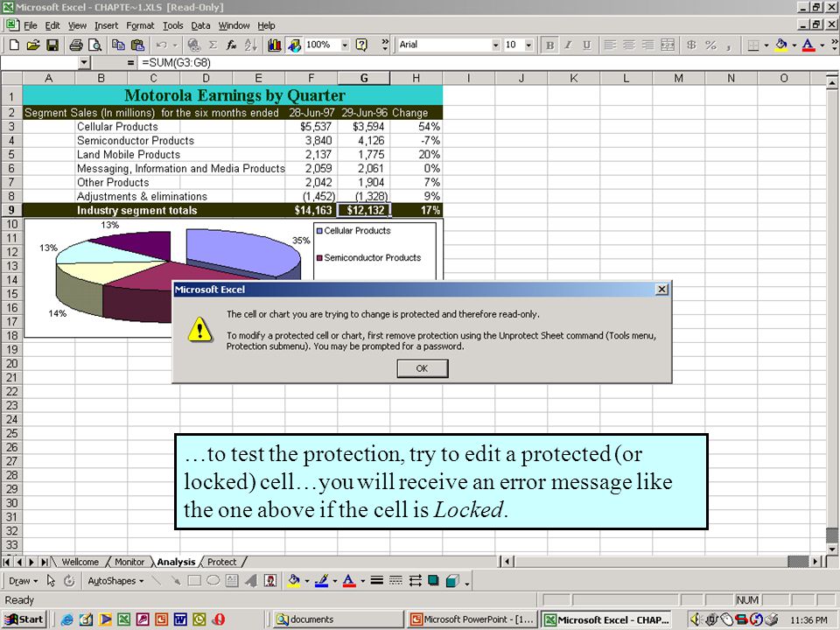Toggle Center alignment
Image resolution: width=840 pixels, height=630 pixels.
pyautogui.click(x=629, y=45)
